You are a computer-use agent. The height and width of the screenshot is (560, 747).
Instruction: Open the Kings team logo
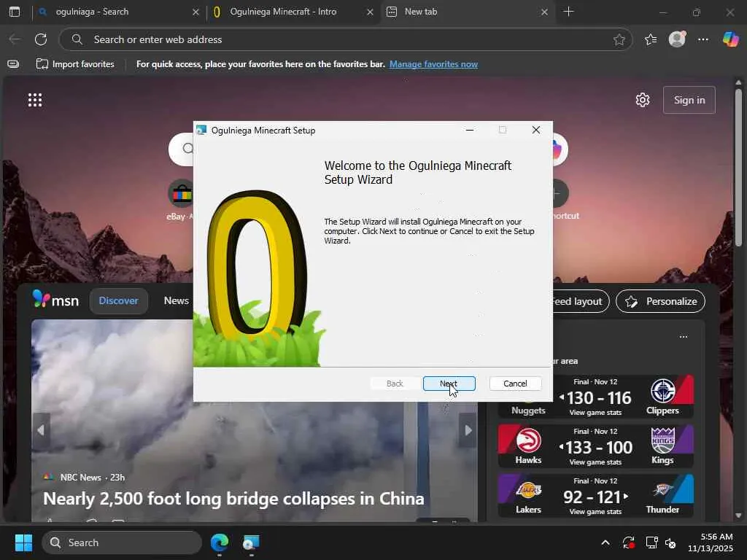[x=662, y=440]
